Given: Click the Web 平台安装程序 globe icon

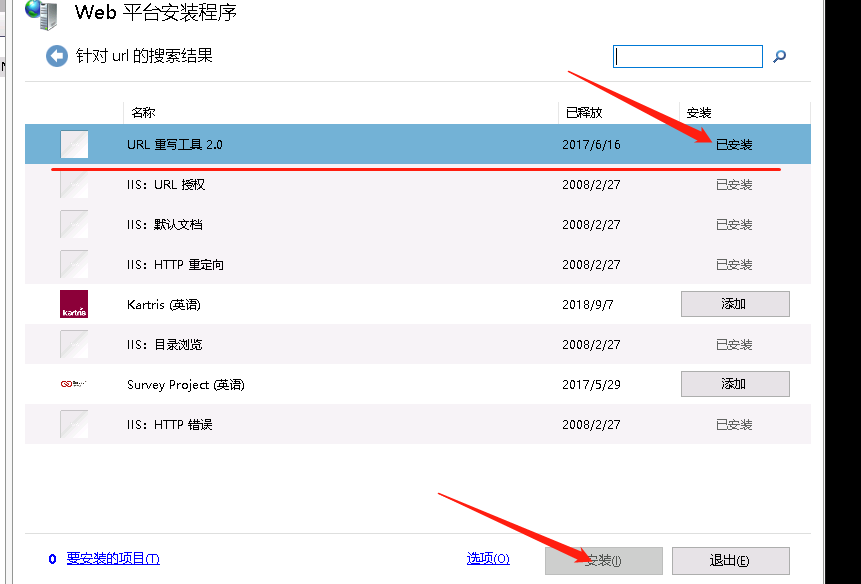Looking at the screenshot, I should (x=40, y=12).
